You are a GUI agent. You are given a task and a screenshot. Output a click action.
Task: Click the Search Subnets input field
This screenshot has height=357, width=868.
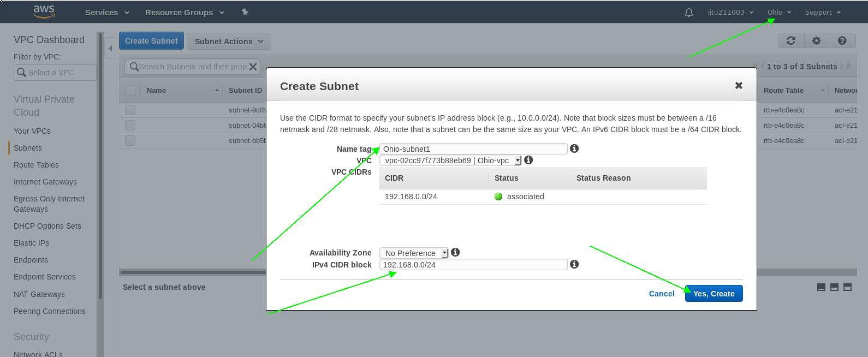pyautogui.click(x=192, y=67)
